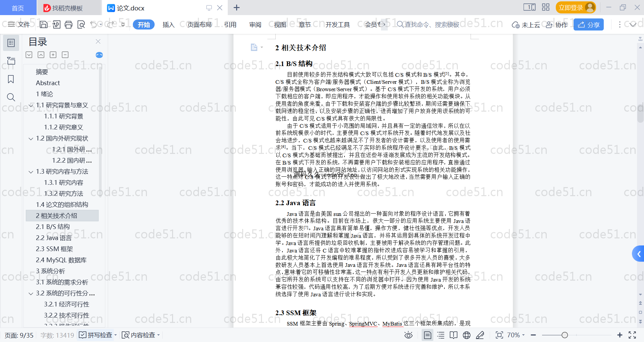The width and height of the screenshot is (644, 342).
Task: Open the 文件 menu
Action: click(x=19, y=24)
